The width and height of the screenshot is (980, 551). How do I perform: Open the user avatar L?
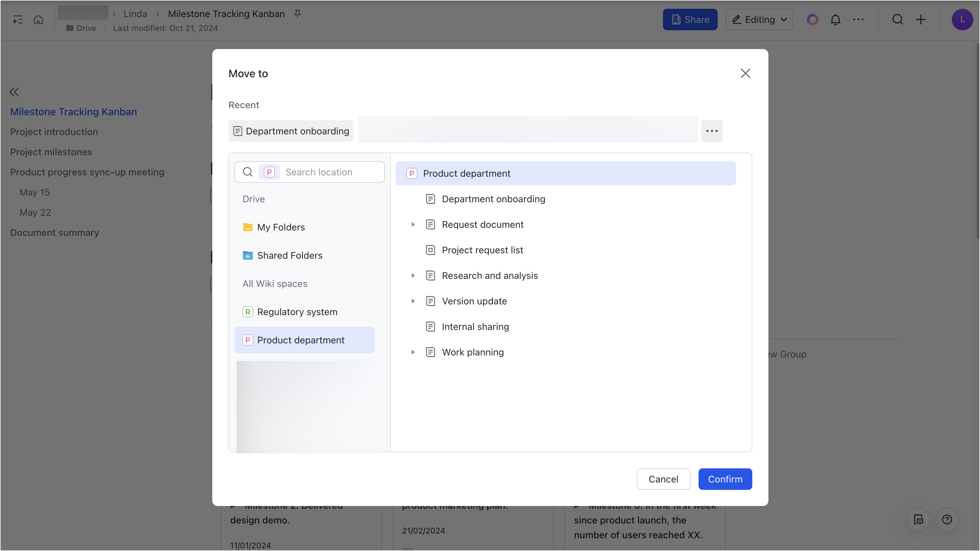(x=962, y=19)
